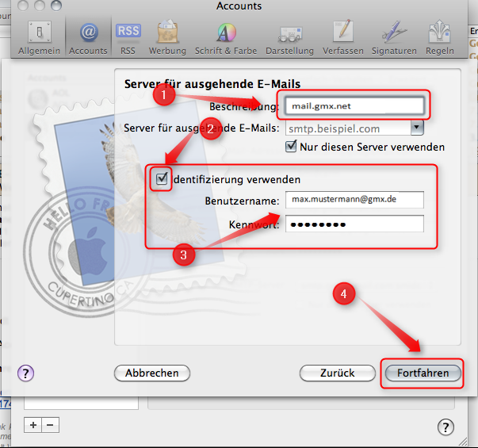
Task: Open help in Accounts preferences window corner
Action: 445,427
